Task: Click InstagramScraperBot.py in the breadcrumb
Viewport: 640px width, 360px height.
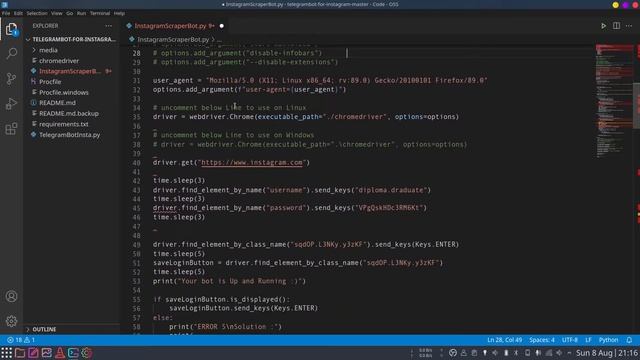Action: pos(173,40)
